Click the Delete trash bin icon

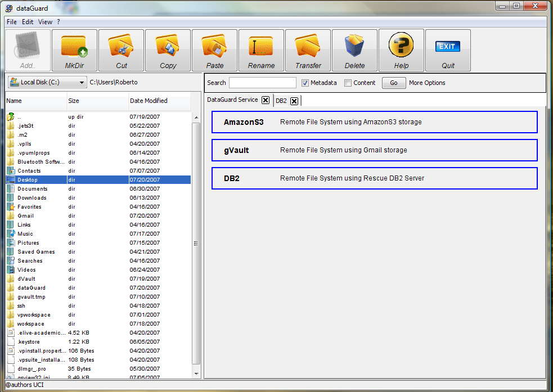(354, 46)
